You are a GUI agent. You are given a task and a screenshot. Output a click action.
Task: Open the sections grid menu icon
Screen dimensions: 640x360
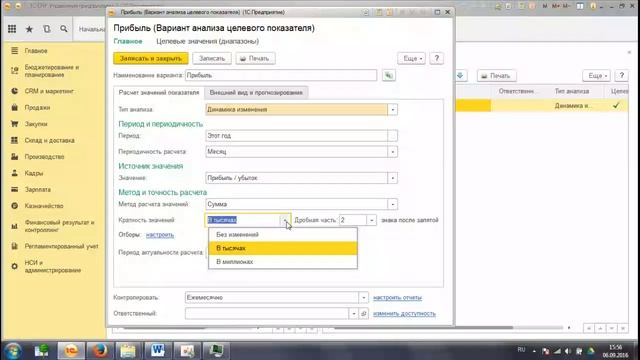pos(12,29)
